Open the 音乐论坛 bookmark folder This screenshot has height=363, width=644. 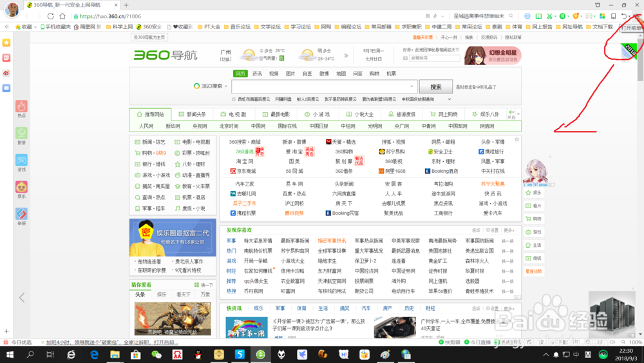237,26
